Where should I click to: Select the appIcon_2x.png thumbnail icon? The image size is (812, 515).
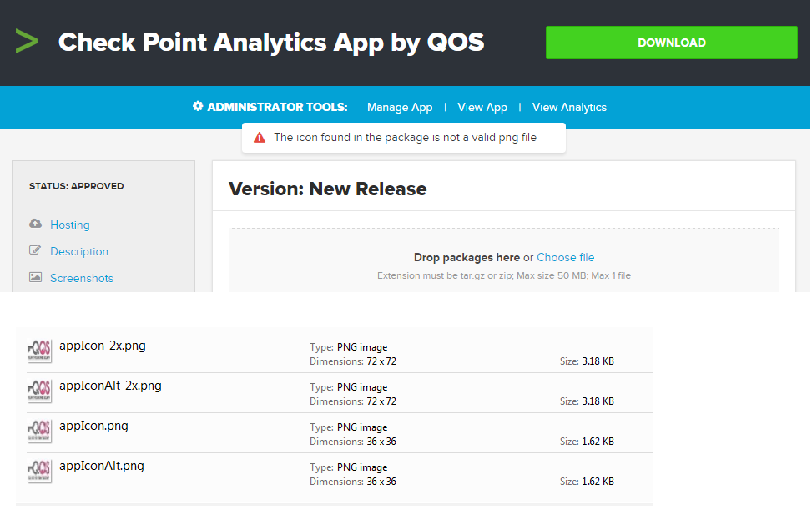pos(40,351)
